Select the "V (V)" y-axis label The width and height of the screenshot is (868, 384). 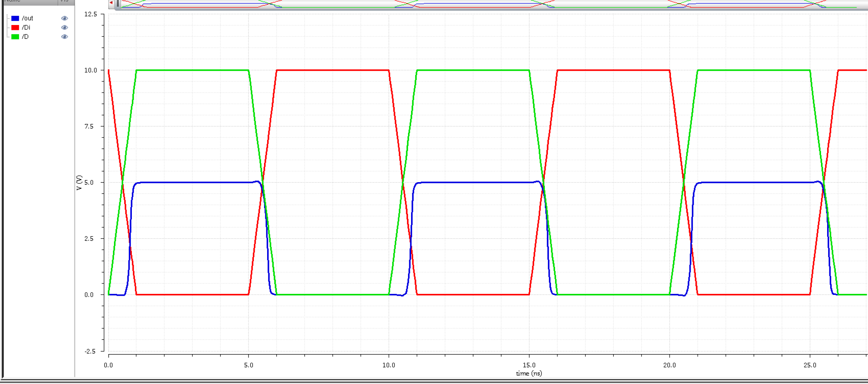click(x=79, y=183)
